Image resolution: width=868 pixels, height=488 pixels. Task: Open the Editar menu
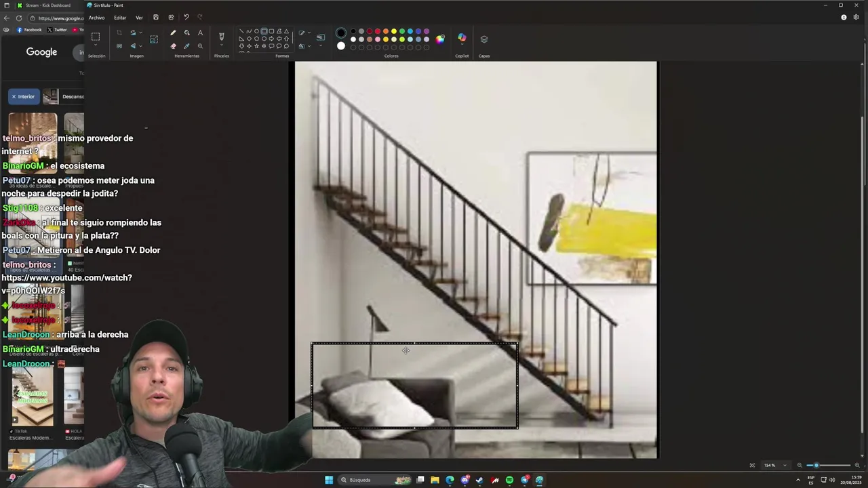click(120, 18)
